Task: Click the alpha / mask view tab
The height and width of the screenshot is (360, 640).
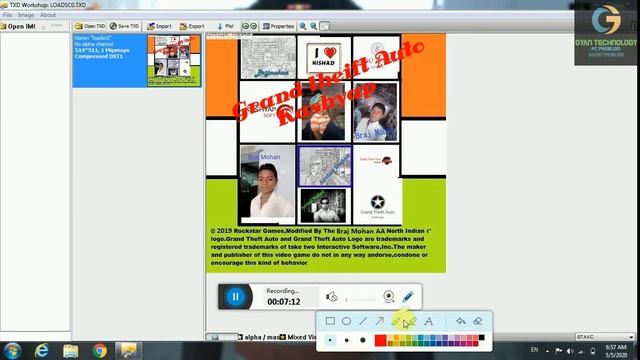Action: pos(260,337)
